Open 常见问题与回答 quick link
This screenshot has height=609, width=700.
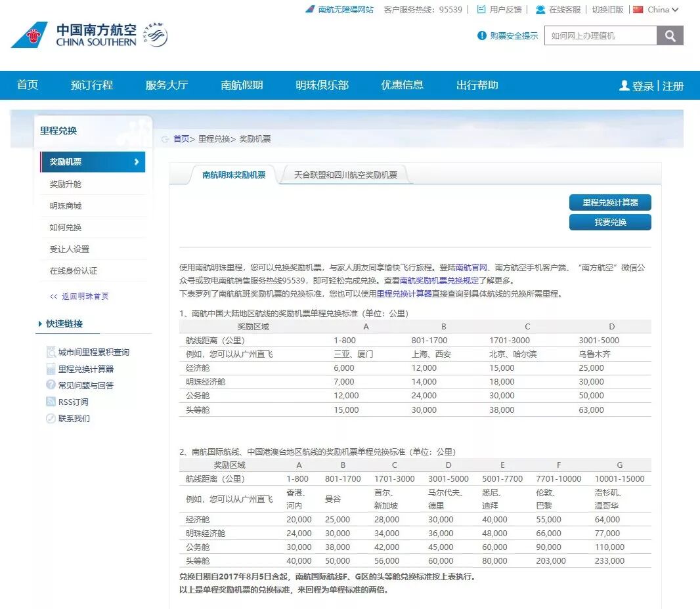(x=86, y=385)
